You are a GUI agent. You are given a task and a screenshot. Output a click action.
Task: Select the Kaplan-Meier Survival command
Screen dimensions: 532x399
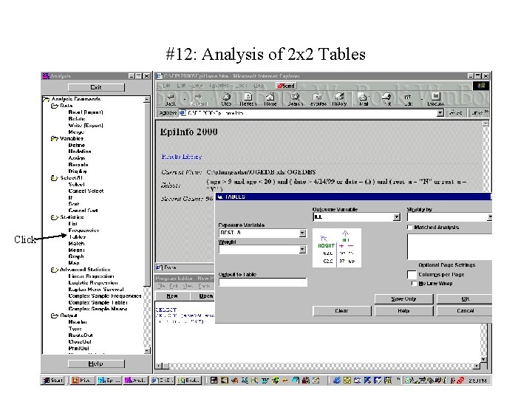point(96,290)
